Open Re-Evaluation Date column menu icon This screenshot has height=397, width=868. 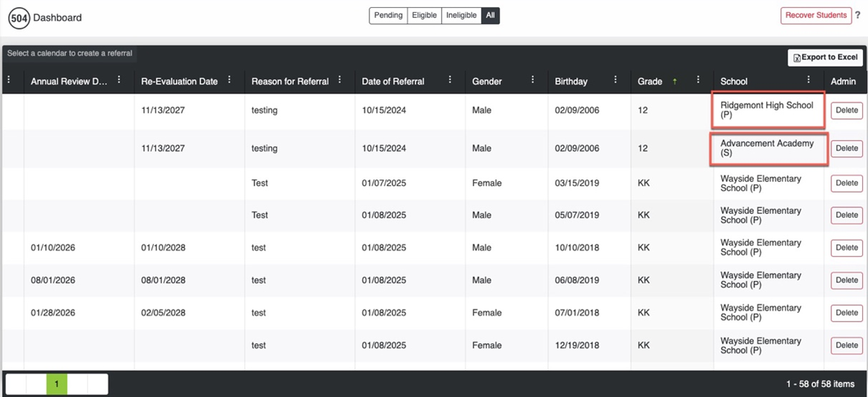230,80
